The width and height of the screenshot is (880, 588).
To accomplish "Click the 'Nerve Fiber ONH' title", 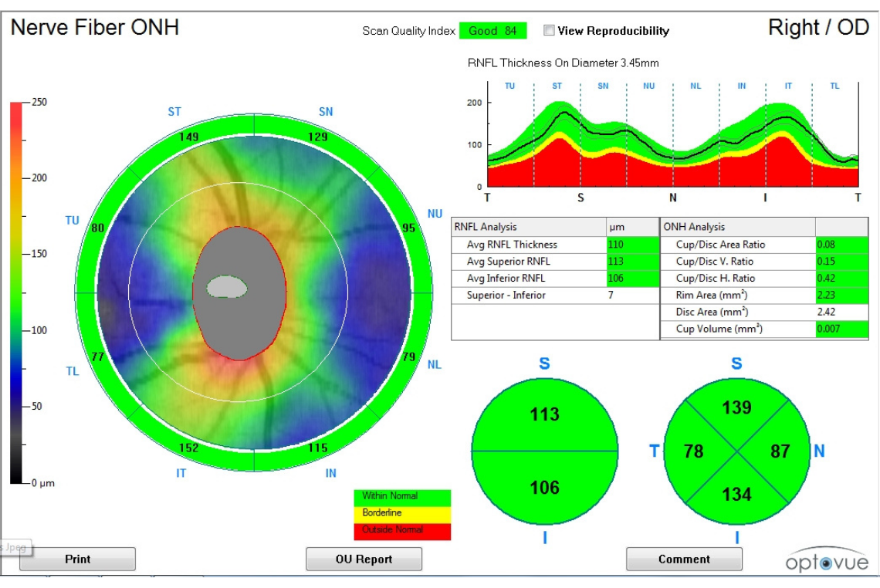I will (x=95, y=27).
